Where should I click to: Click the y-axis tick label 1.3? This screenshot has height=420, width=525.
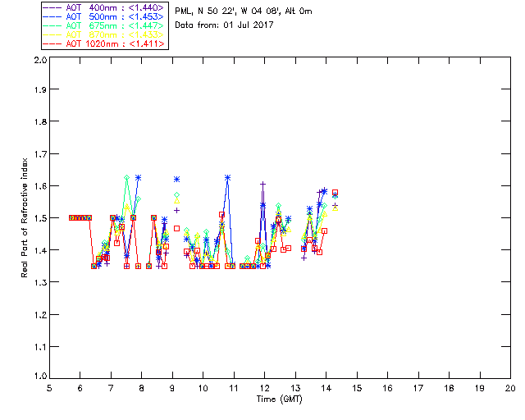(40, 282)
